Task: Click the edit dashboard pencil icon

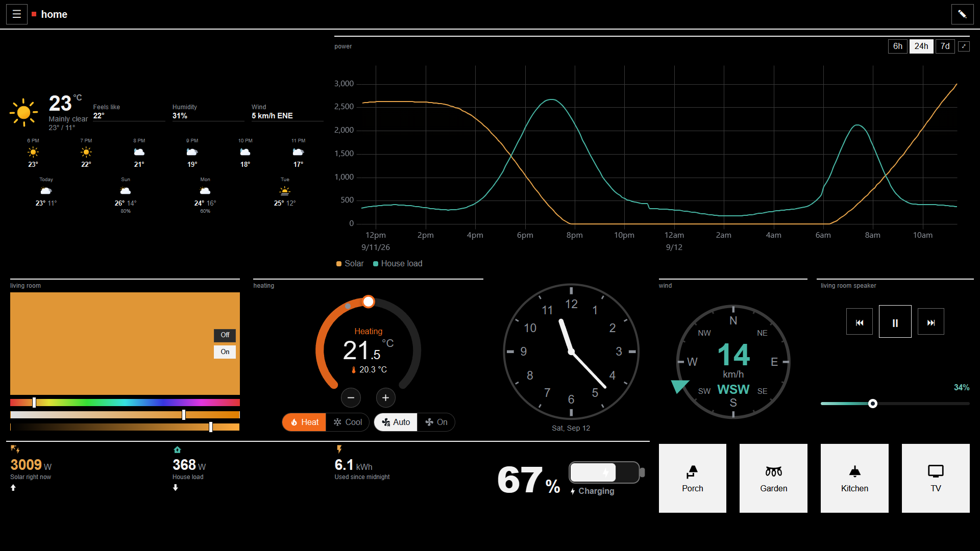Action: 962,14
